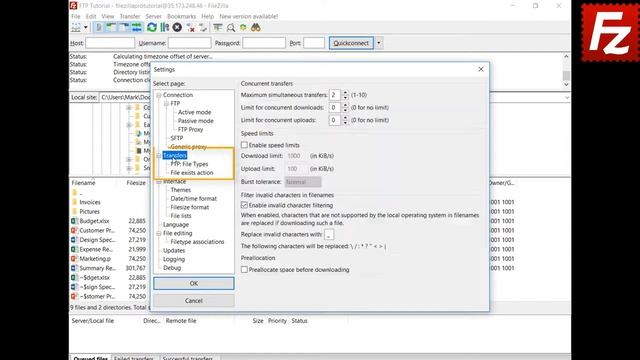This screenshot has height=360, width=640.
Task: Click the Summary Re.. Word file icon
Action: click(x=74, y=268)
